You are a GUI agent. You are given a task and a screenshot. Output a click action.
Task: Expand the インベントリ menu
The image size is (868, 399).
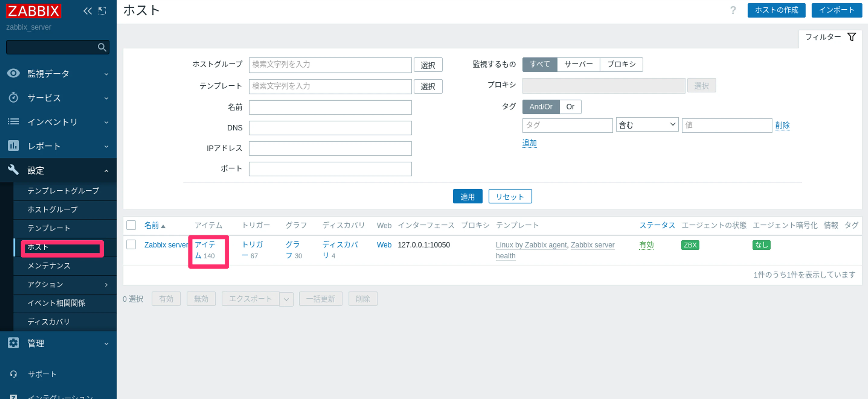coord(107,122)
